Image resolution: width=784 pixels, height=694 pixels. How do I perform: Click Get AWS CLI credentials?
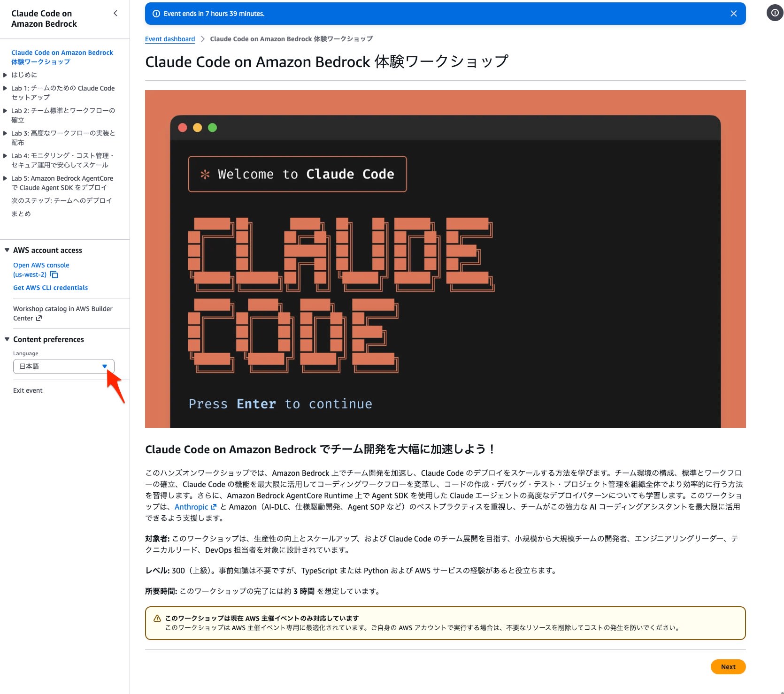(x=51, y=288)
